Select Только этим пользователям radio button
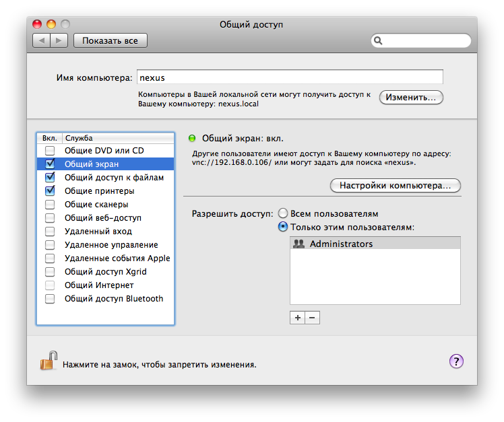The height and width of the screenshot is (422, 504). (283, 227)
